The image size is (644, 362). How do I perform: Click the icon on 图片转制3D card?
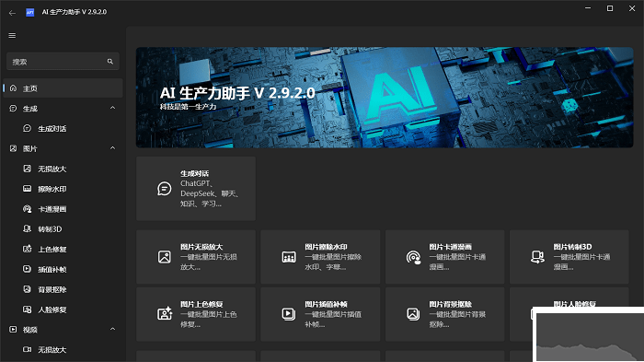point(537,257)
